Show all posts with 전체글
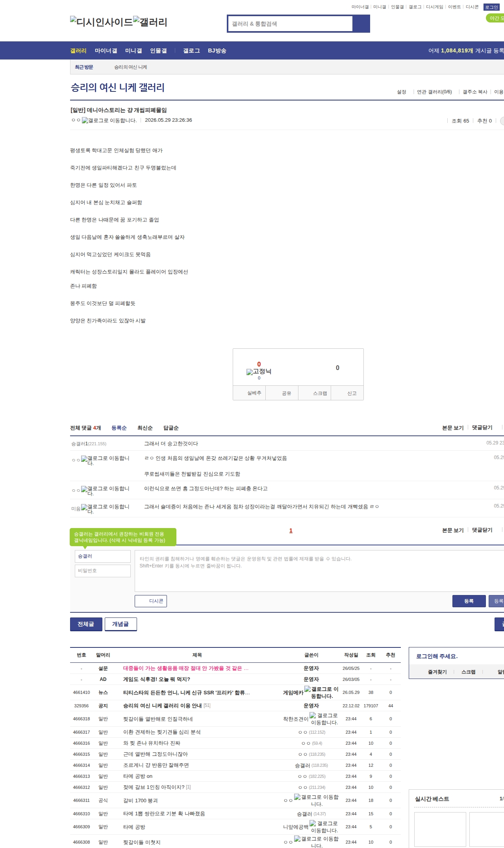The width and height of the screenshot is (504, 848). coord(86,624)
